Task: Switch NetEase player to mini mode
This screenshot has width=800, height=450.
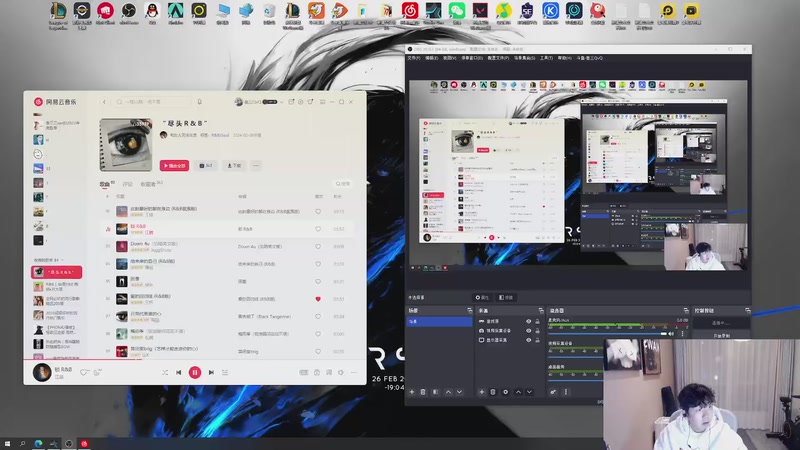Action: pos(322,102)
